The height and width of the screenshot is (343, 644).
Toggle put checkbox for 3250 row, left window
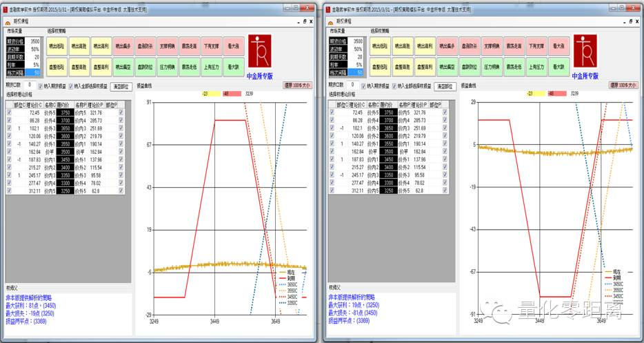point(121,191)
